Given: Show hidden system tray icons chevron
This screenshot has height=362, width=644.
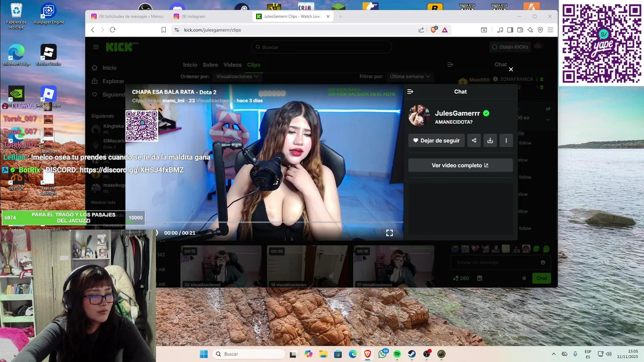Looking at the screenshot, I should (553, 354).
